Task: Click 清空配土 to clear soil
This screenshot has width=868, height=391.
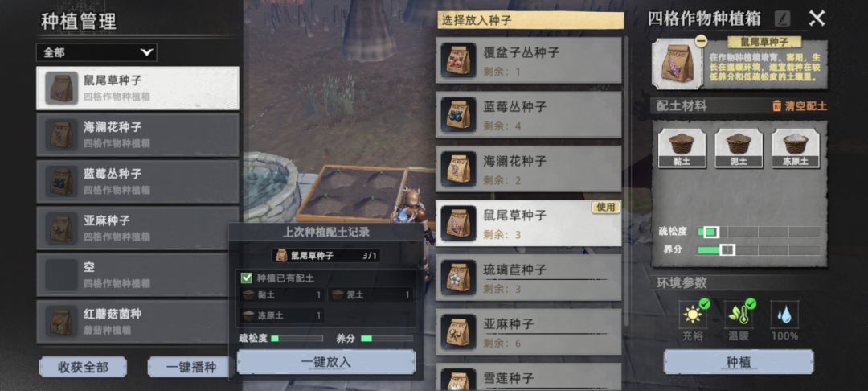Action: point(800,105)
